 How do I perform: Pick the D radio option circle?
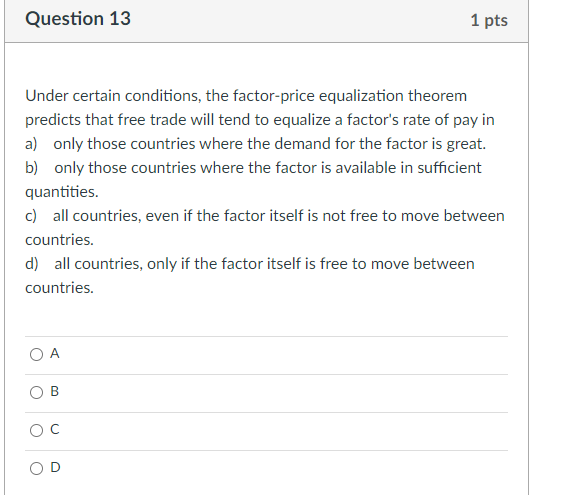click(x=36, y=468)
